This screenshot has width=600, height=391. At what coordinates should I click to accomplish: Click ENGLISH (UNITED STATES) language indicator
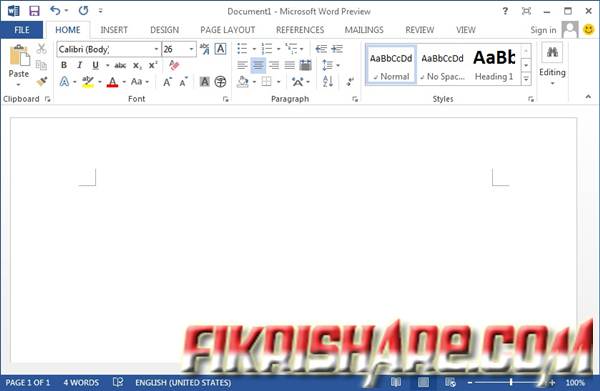(x=183, y=383)
